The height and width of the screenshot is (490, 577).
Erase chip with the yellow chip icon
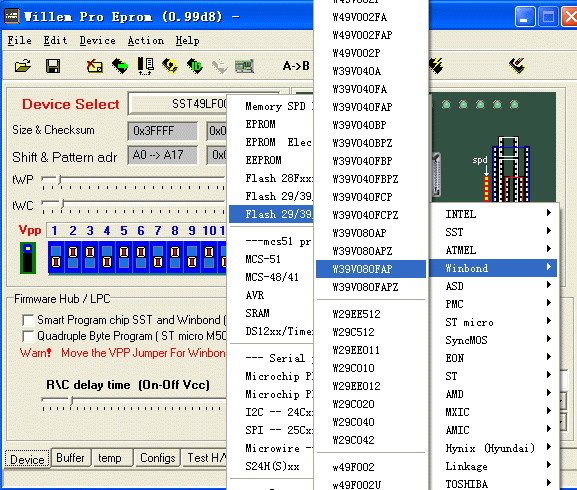(170, 66)
